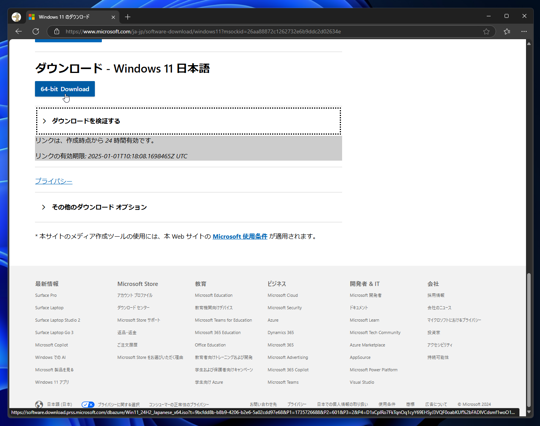This screenshot has width=540, height=426.
Task: Open Surface Laptop footer link
Action: click(49, 308)
